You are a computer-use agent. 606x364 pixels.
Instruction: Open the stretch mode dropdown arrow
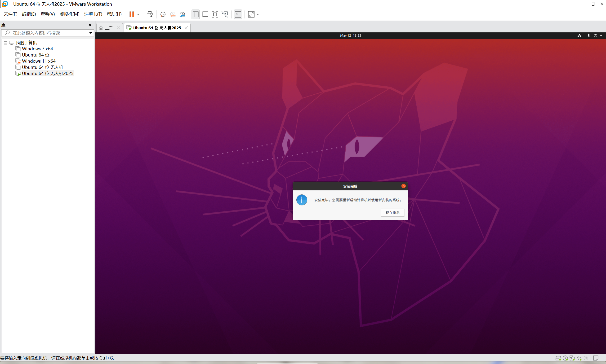click(x=258, y=14)
